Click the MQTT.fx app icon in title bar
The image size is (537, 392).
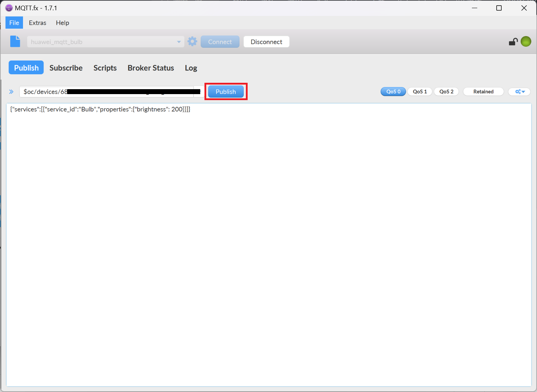click(9, 8)
